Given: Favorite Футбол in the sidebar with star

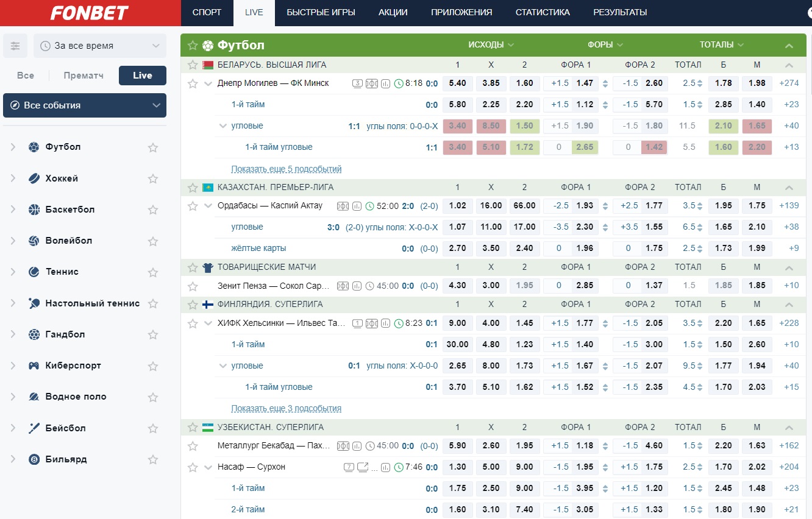Looking at the screenshot, I should click(x=153, y=147).
